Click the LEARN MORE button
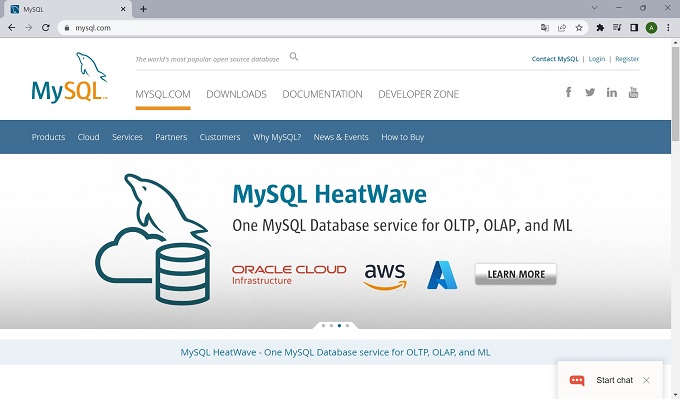 516,274
